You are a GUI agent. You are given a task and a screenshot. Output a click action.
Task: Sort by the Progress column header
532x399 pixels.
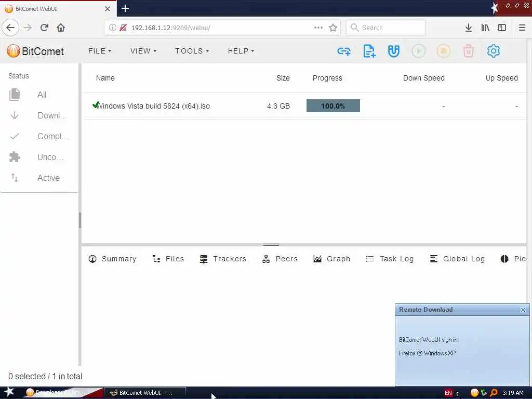(327, 78)
